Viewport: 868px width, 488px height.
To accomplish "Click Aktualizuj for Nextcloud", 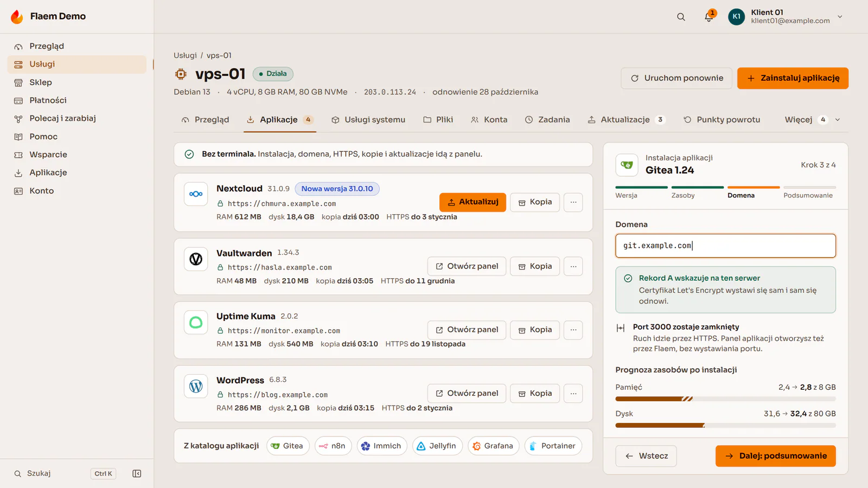I will [473, 202].
